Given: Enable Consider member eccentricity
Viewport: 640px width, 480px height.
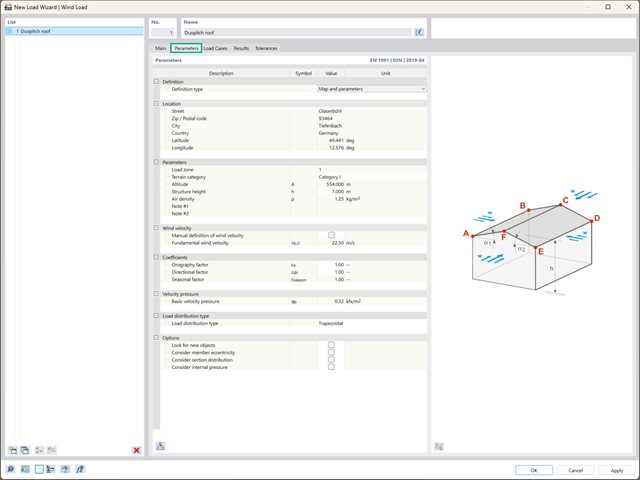Looking at the screenshot, I should click(331, 352).
